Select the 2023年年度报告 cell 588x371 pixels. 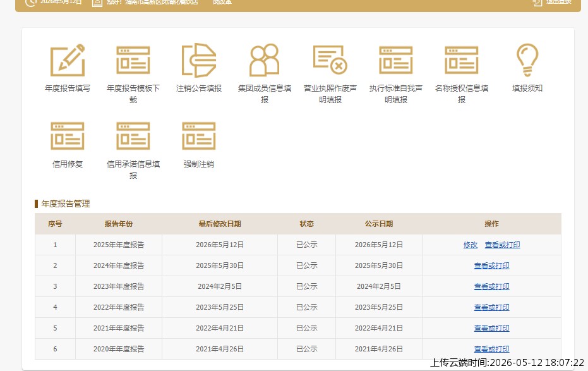[119, 286]
